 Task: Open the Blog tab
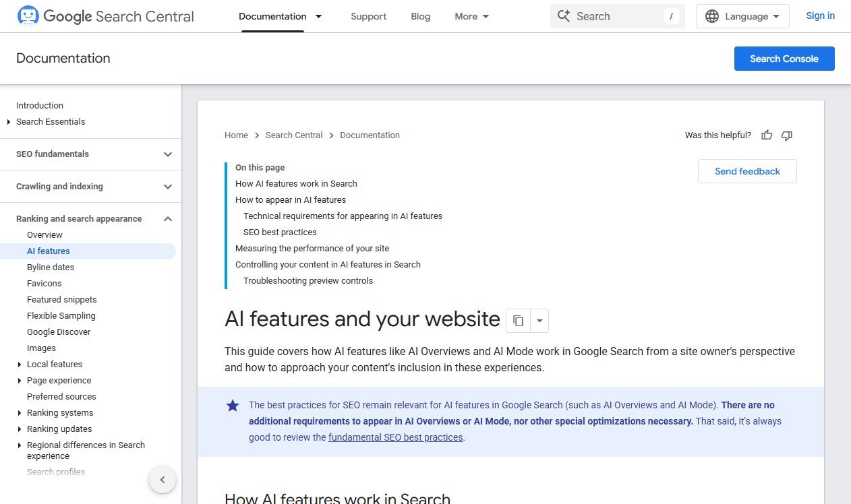[x=421, y=16]
